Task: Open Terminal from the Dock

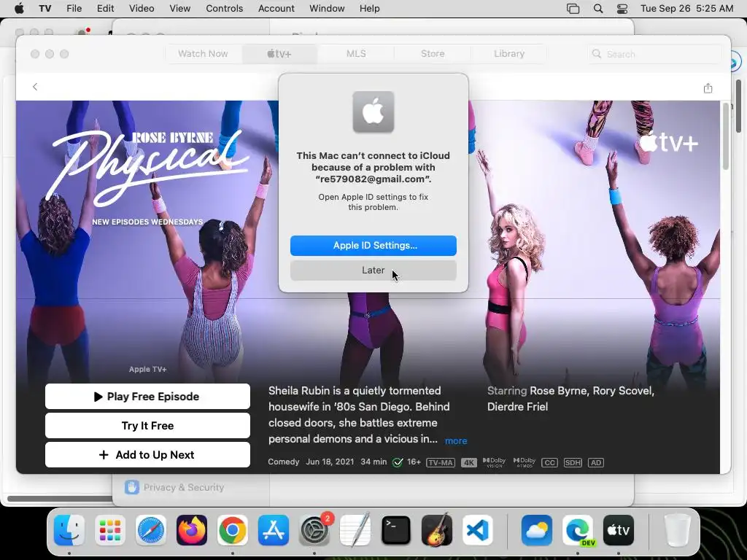Action: (396, 530)
